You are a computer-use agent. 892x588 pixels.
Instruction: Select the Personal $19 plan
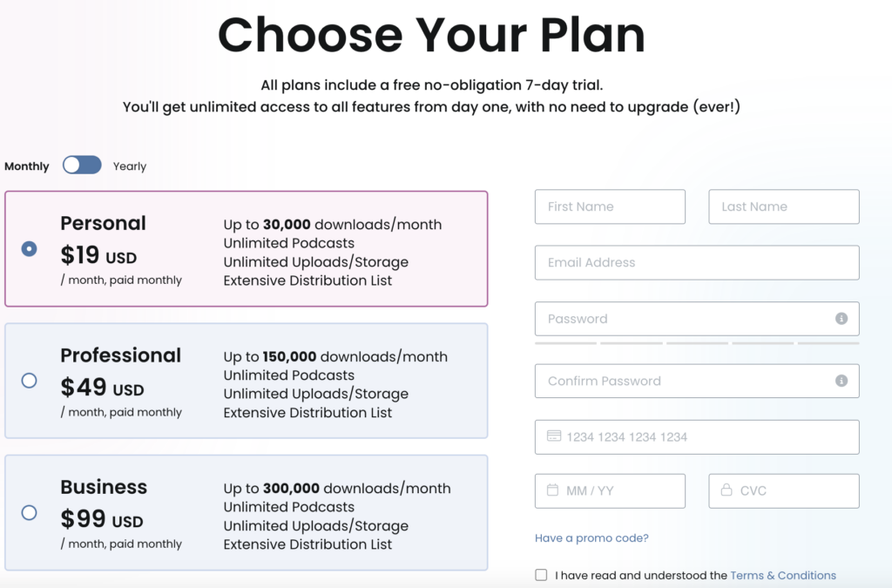point(29,248)
